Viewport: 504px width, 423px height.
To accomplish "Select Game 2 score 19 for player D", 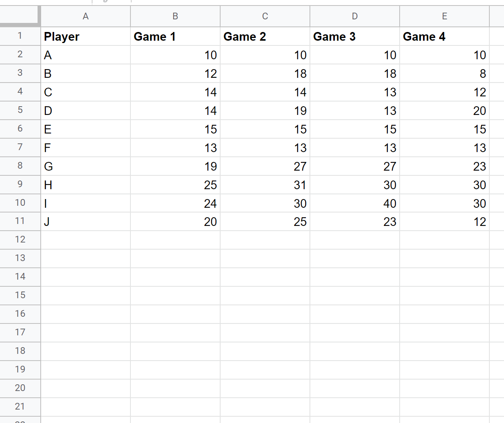I will coord(265,110).
